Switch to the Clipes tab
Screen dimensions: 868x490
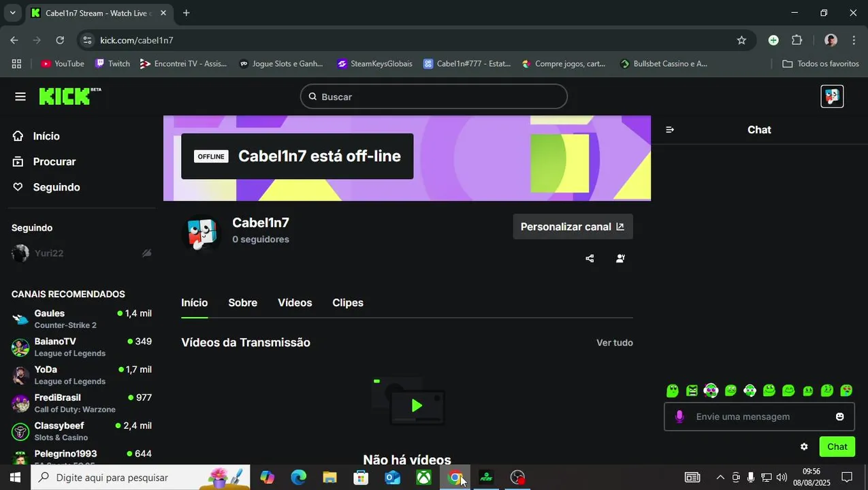tap(348, 303)
